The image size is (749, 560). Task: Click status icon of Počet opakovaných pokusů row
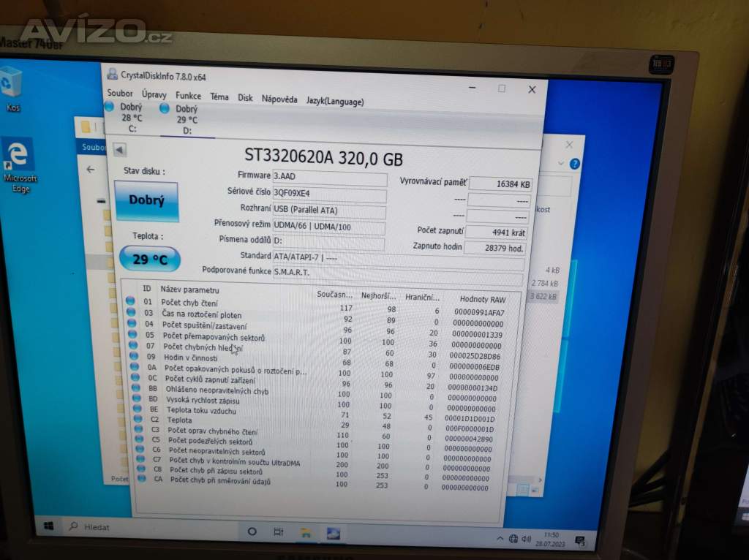pyautogui.click(x=135, y=367)
